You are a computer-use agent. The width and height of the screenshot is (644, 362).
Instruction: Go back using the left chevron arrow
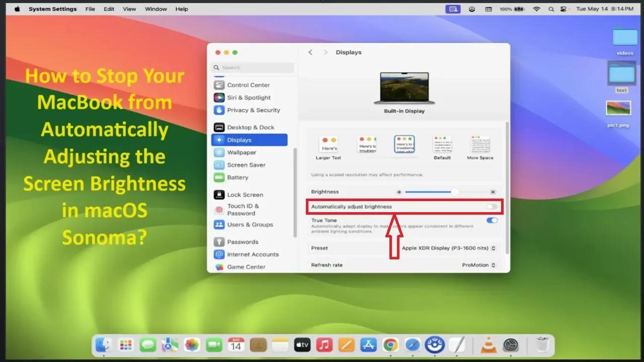(x=310, y=52)
